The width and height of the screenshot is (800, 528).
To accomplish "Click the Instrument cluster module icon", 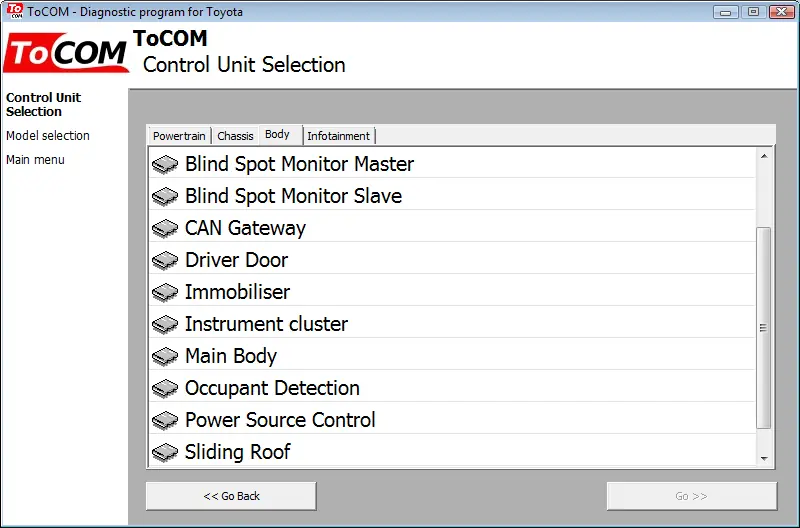I will (x=165, y=324).
